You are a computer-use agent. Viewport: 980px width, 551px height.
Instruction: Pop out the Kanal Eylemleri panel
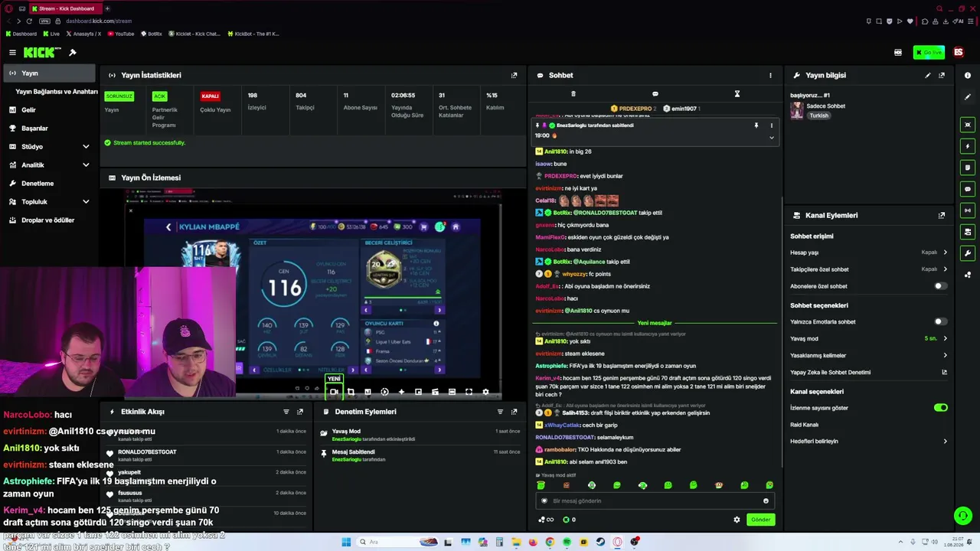[x=942, y=215]
